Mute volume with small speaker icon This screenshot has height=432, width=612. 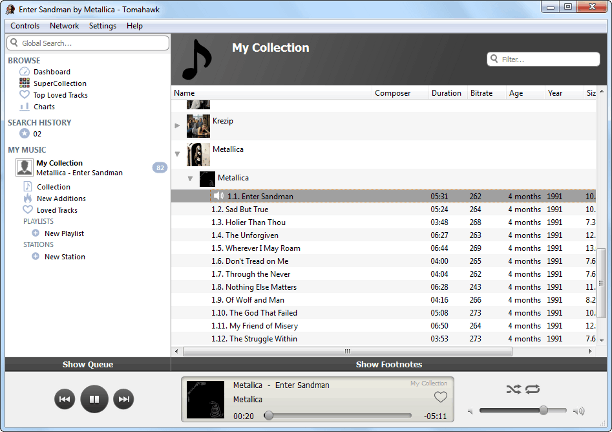[x=470, y=411]
